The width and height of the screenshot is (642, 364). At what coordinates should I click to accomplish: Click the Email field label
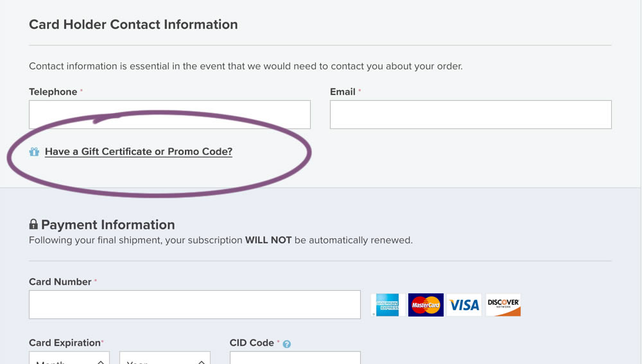pyautogui.click(x=343, y=92)
